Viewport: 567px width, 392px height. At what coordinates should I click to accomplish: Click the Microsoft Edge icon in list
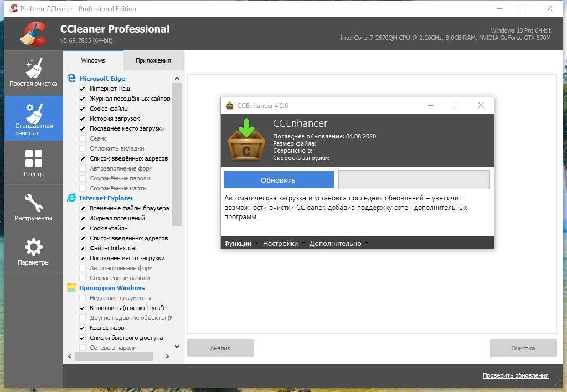(x=71, y=79)
